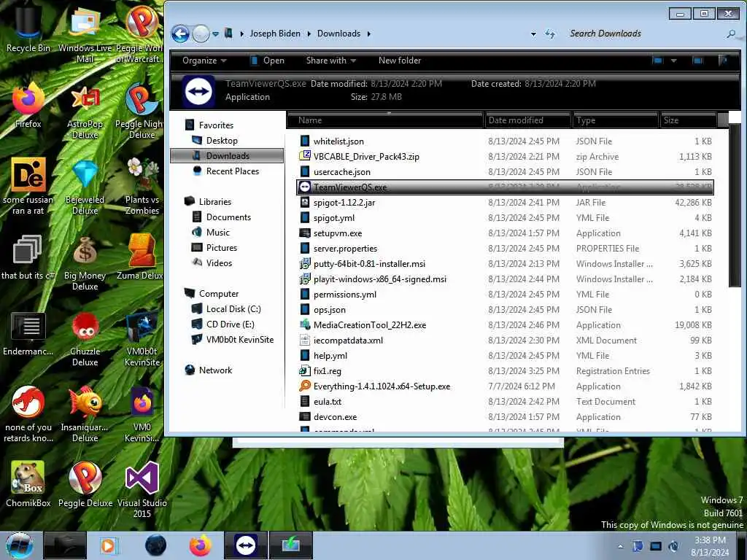Open Big Money Deluxe shortcut
Viewport: 747px width, 560px height.
(x=85, y=262)
